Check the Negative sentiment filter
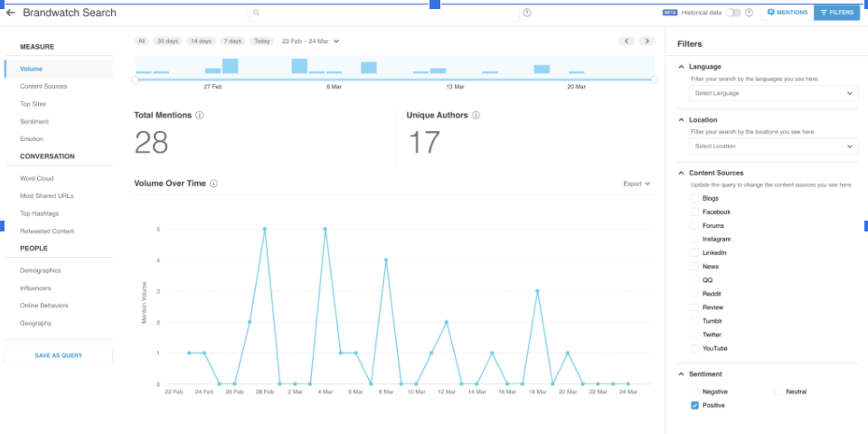The height and width of the screenshot is (434, 868). 694,392
